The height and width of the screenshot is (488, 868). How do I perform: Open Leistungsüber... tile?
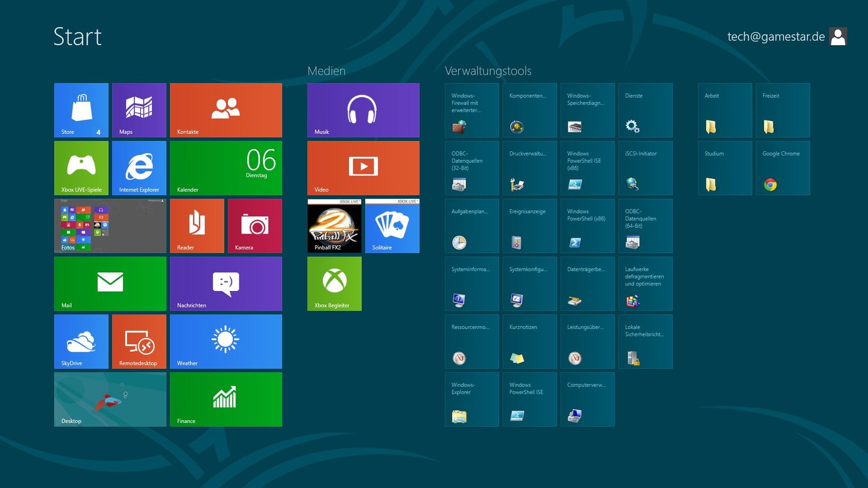click(x=588, y=342)
